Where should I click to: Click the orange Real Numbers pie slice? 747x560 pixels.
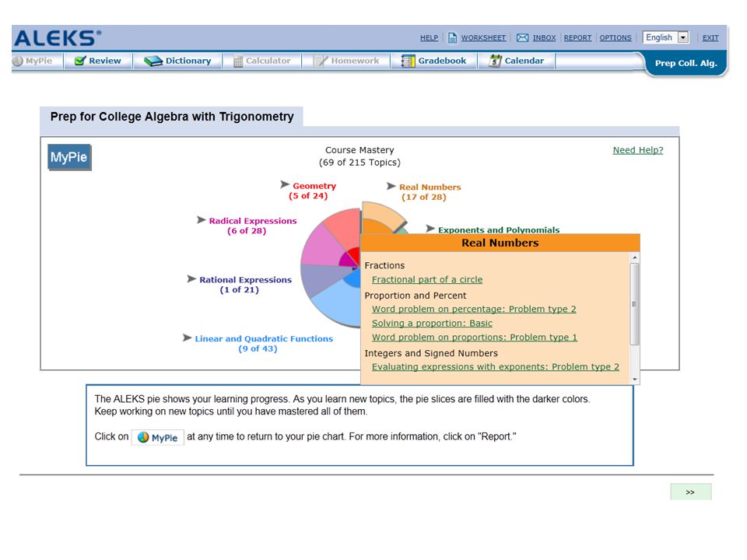(379, 218)
